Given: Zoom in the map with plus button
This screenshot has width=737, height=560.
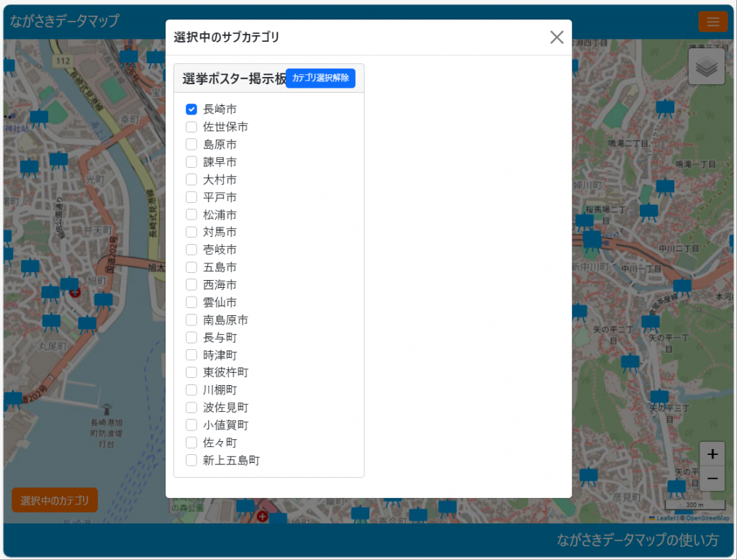Looking at the screenshot, I should 712,454.
